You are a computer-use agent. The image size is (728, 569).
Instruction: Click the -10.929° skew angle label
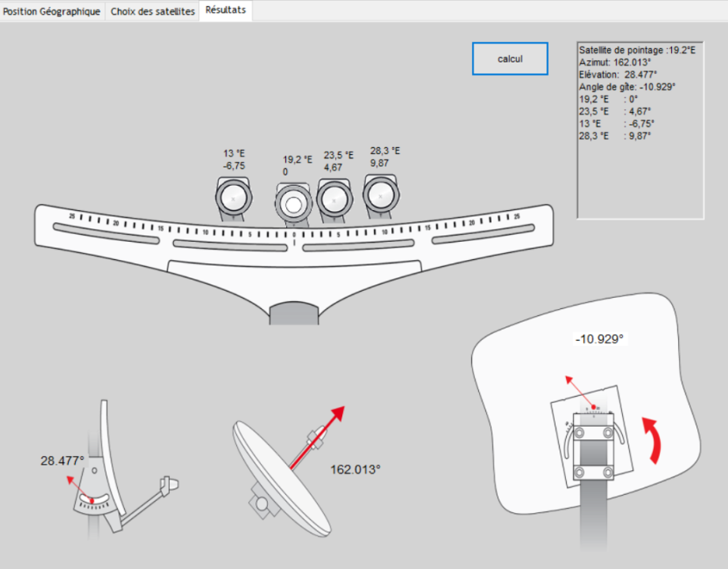click(599, 338)
